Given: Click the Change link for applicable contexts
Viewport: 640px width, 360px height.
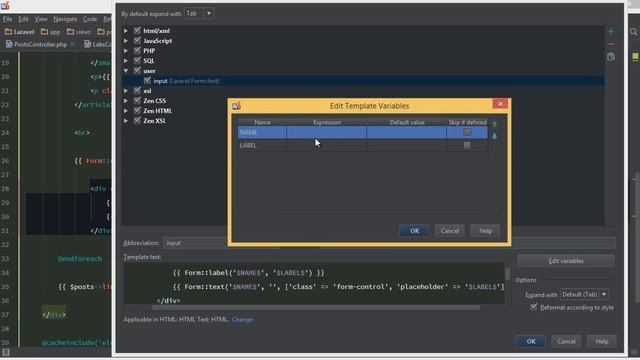Looking at the screenshot, I should tap(242, 320).
